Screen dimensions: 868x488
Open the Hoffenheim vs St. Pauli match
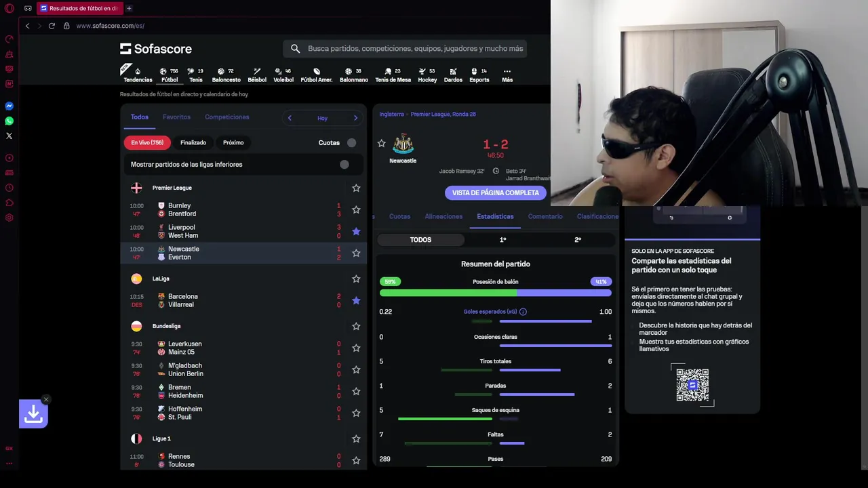(244, 413)
